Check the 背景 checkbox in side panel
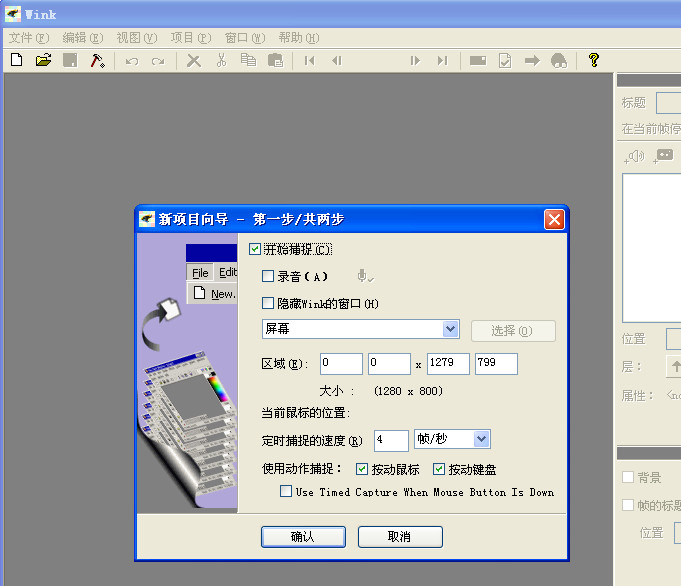Screen dimensions: 681x586 click(x=628, y=477)
